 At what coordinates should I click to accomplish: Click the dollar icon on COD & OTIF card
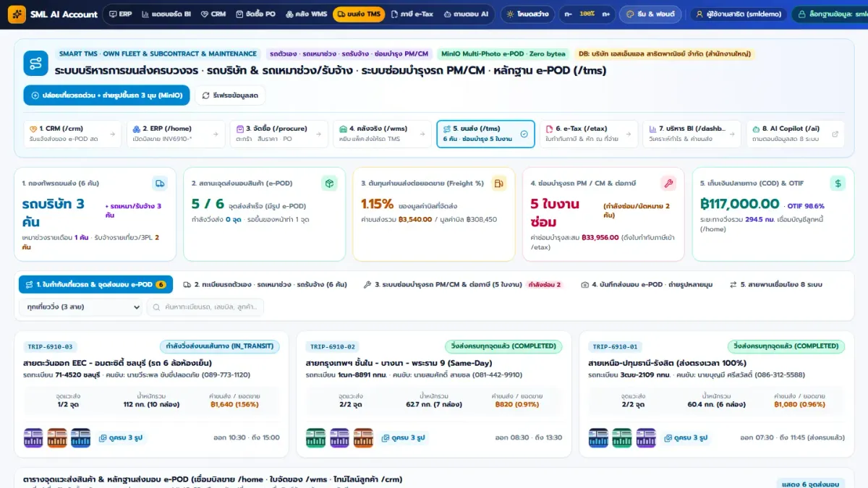click(x=838, y=184)
